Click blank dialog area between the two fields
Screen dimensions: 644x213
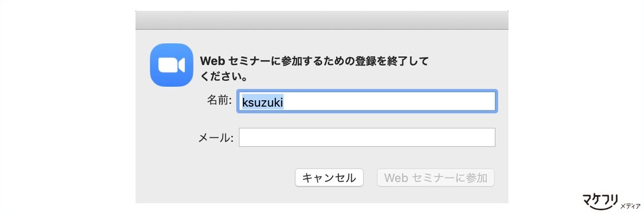tap(367, 119)
